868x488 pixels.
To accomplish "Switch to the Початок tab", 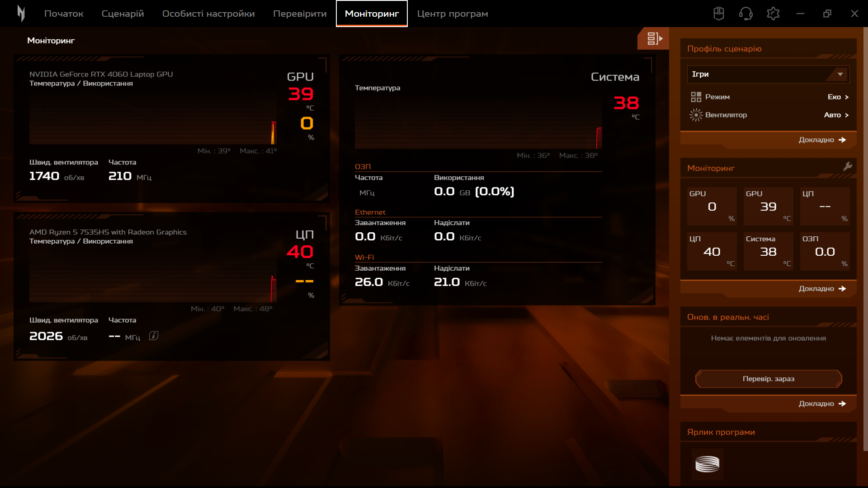I will pos(64,13).
